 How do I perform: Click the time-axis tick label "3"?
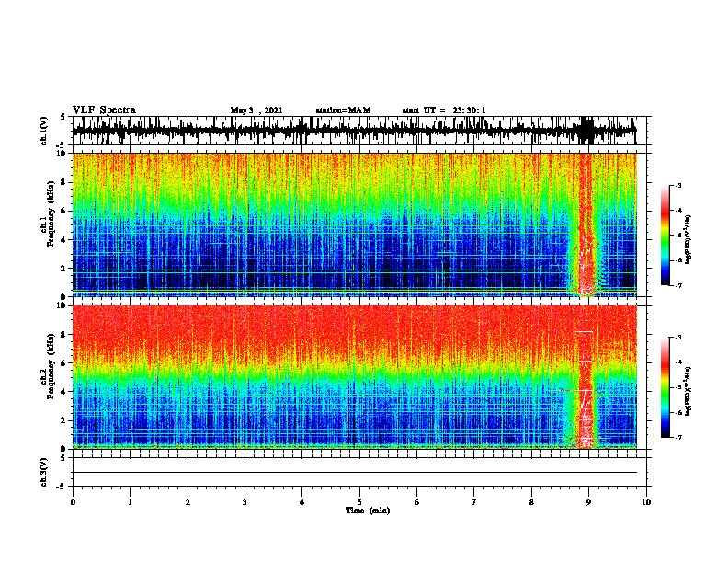(x=245, y=502)
